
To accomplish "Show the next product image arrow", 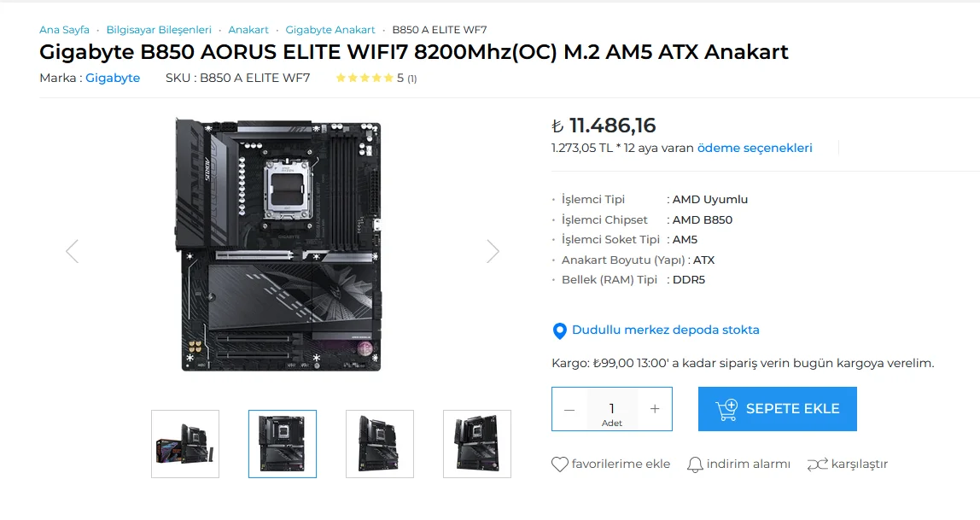I will tap(493, 251).
